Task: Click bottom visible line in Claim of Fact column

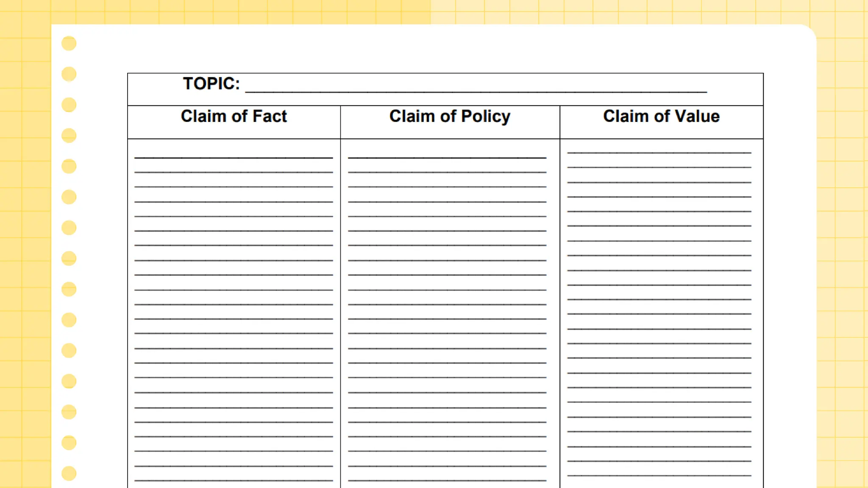Action: coord(234,480)
